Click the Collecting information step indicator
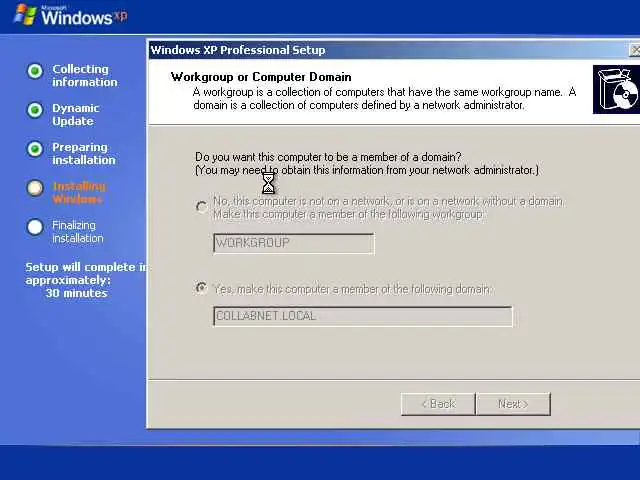This screenshot has width=640, height=480. [35, 71]
